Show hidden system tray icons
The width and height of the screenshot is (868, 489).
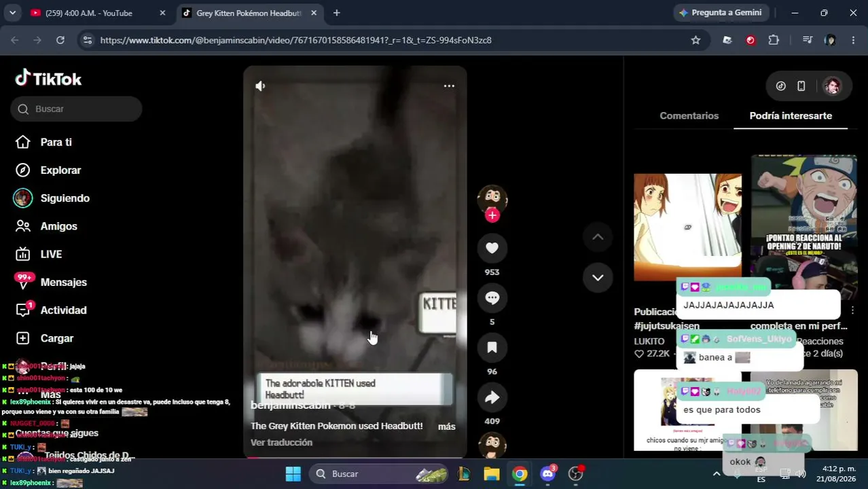tap(716, 473)
